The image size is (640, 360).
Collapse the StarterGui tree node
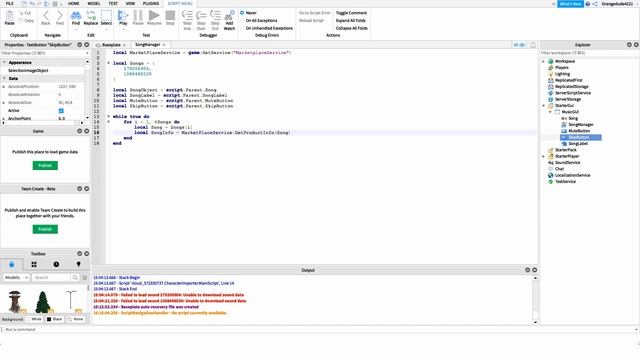[543, 106]
